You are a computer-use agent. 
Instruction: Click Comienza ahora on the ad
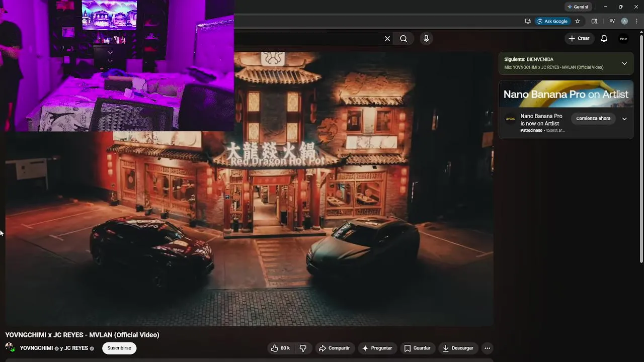pos(593,119)
